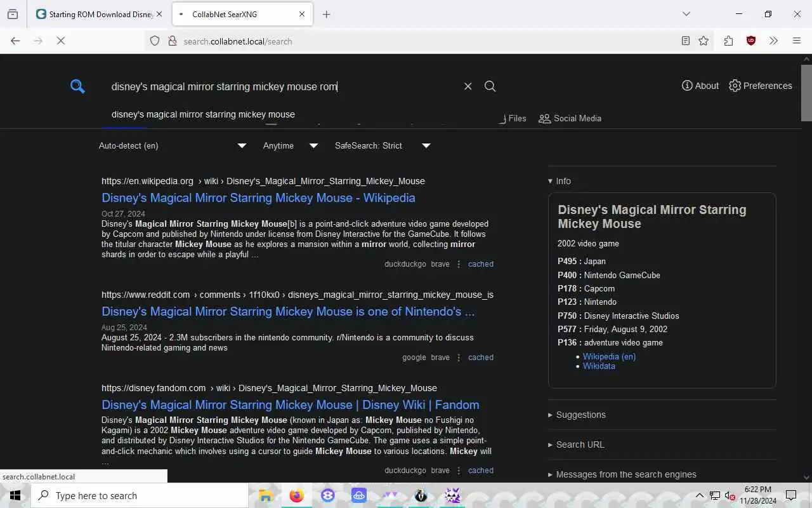The height and width of the screenshot is (508, 812).
Task: Open cached version of Wikipedia result
Action: coord(480,264)
